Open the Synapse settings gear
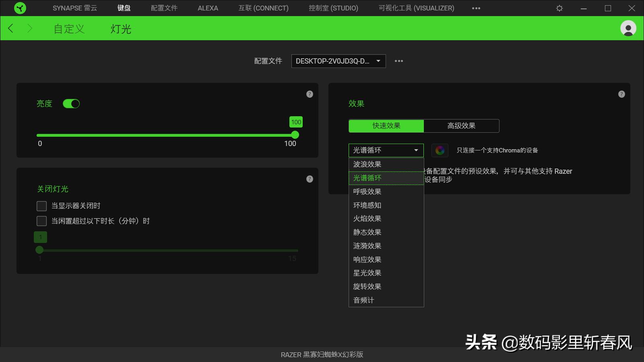This screenshot has width=644, height=362. tap(559, 8)
